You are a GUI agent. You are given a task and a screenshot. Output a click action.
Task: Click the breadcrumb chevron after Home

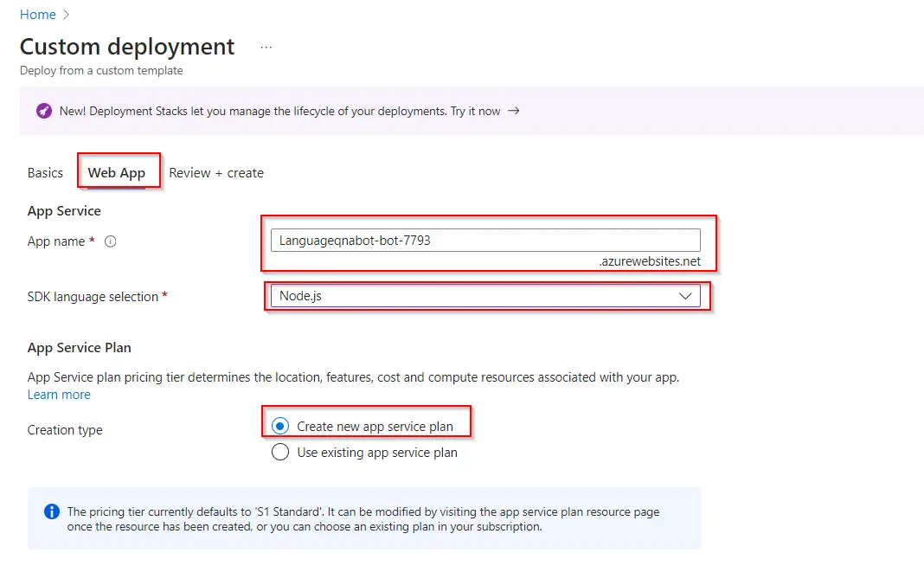67,15
